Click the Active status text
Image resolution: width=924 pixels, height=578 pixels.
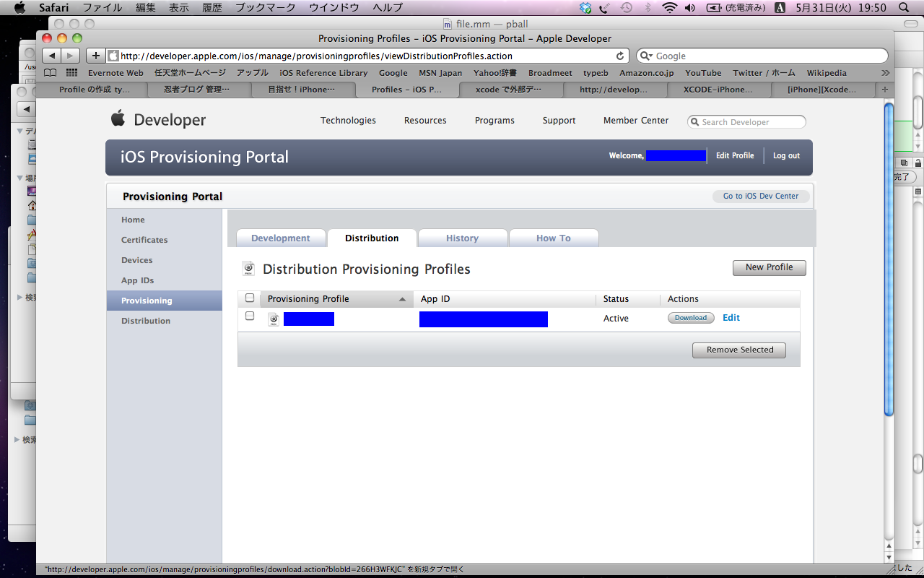(x=616, y=319)
